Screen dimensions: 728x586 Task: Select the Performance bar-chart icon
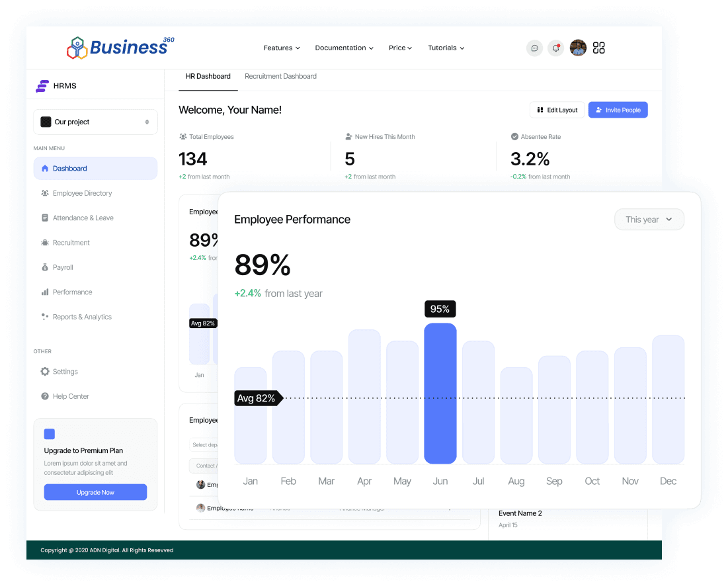(45, 292)
